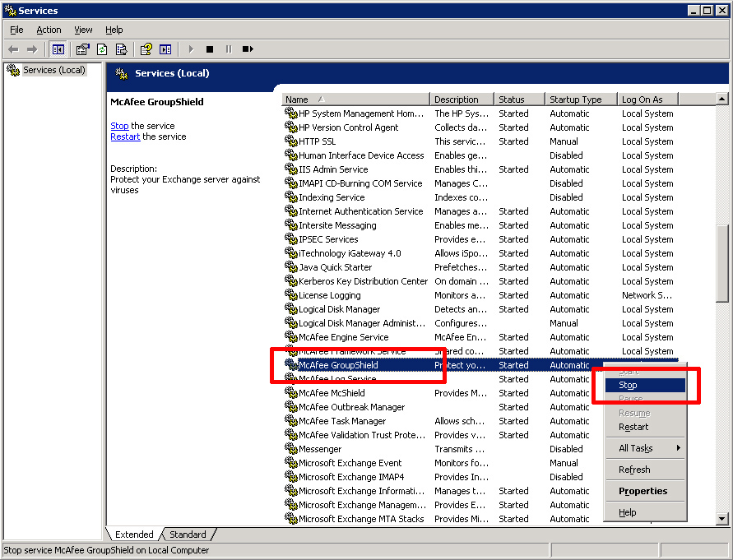Toggle the Show/Hide Console Tree icon
The width and height of the screenshot is (733, 560).
pyautogui.click(x=58, y=49)
